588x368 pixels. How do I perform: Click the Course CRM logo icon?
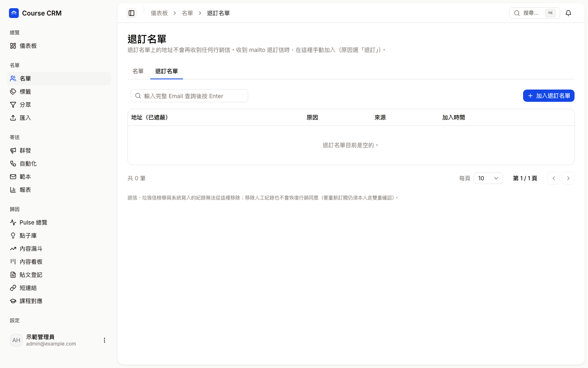[x=14, y=13]
